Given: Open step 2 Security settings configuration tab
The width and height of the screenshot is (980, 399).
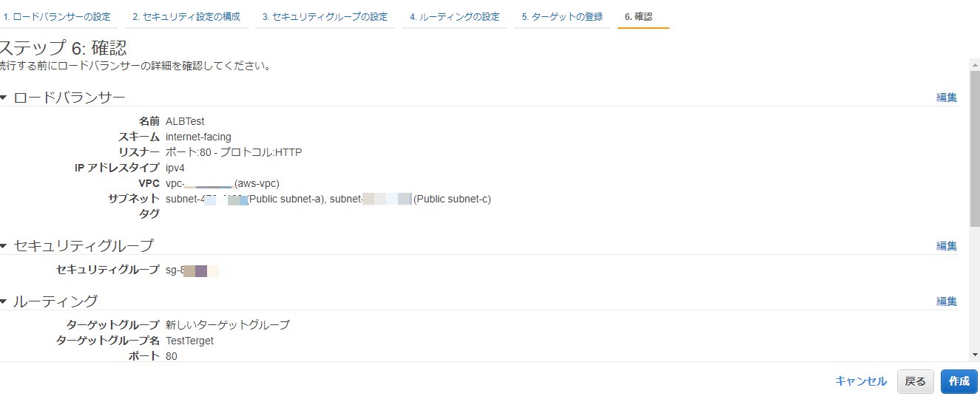Looking at the screenshot, I should [186, 16].
